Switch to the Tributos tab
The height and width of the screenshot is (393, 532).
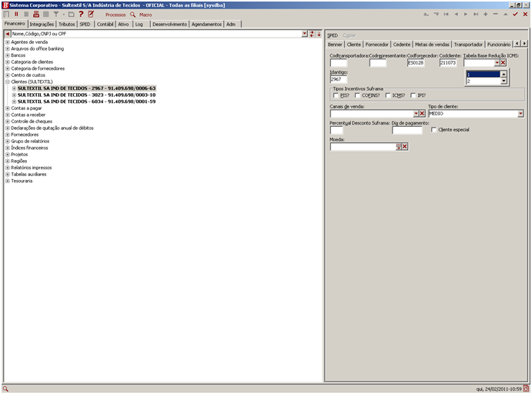click(67, 24)
